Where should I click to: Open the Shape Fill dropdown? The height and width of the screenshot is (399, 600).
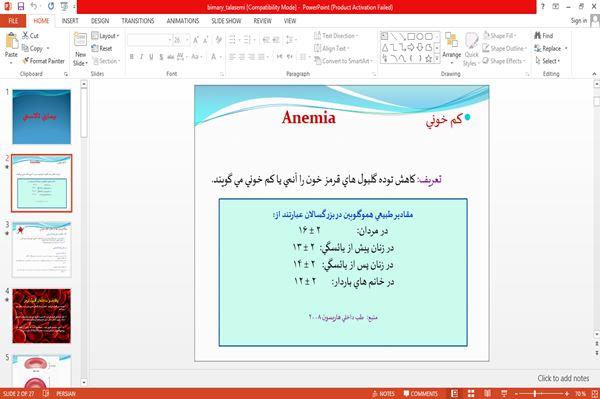point(500,36)
